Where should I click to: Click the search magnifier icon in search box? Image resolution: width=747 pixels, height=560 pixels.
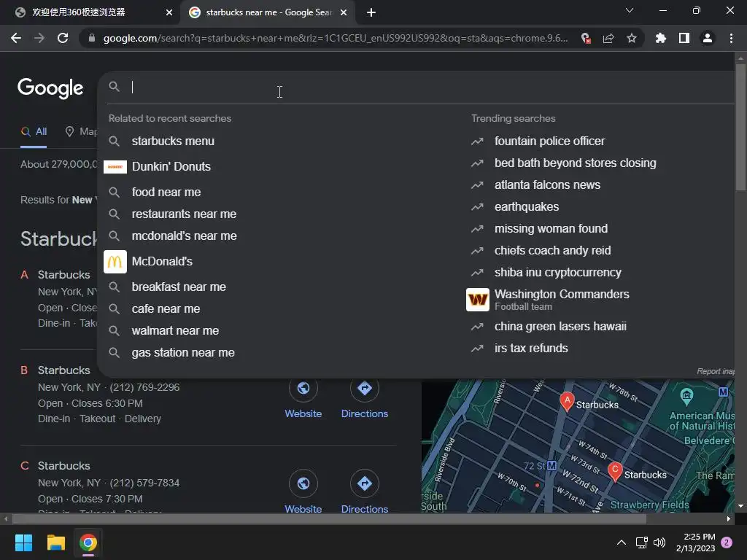(x=114, y=86)
